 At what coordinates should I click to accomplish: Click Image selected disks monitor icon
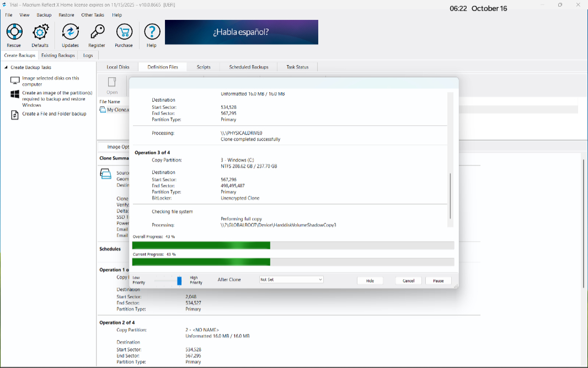point(15,81)
